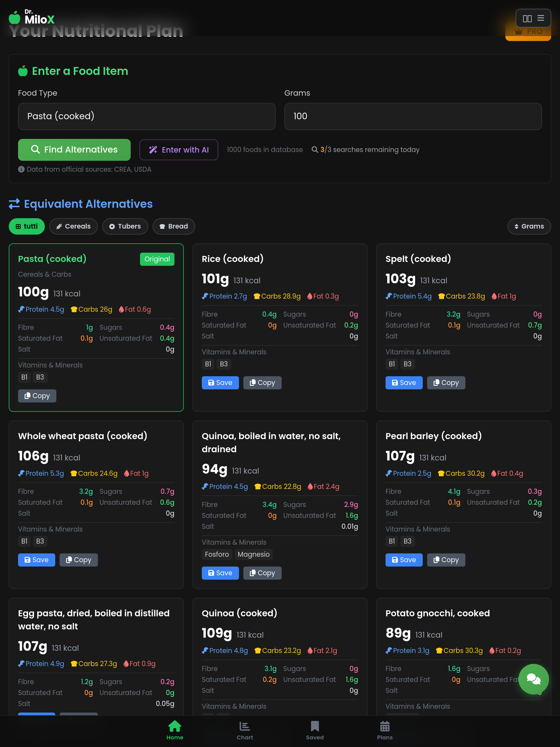Click the info icon beside data sources
The height and width of the screenshot is (747, 560).
pos(21,169)
